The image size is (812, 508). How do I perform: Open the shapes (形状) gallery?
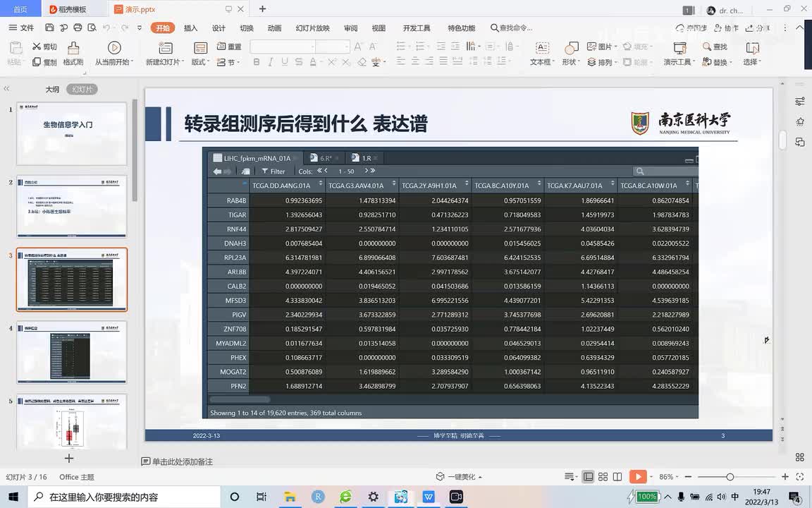coord(571,54)
